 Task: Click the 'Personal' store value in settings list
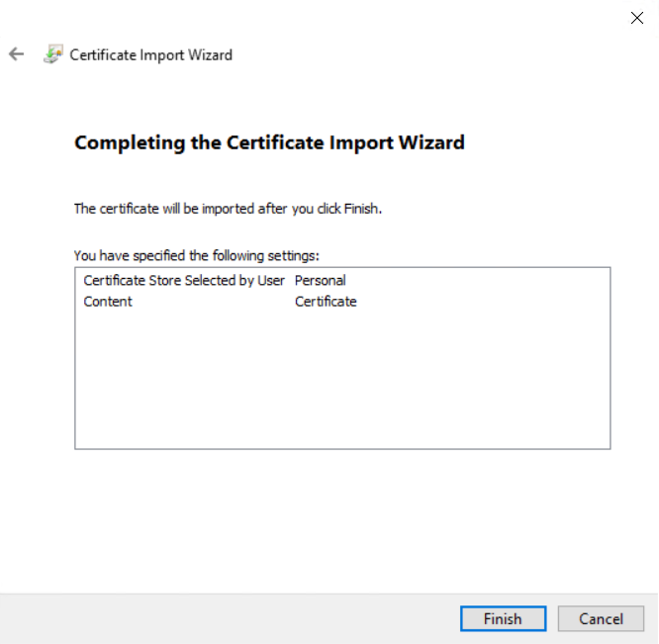pyautogui.click(x=320, y=280)
